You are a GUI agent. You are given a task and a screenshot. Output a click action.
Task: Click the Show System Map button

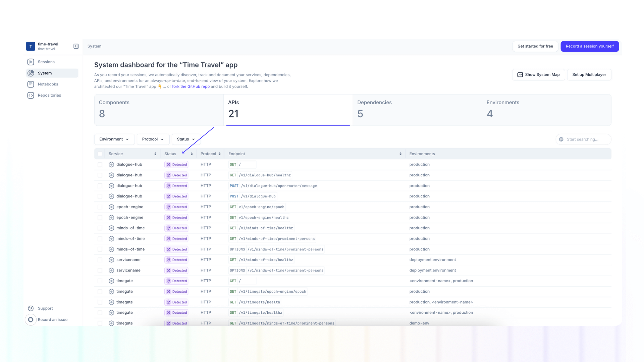[x=538, y=75]
